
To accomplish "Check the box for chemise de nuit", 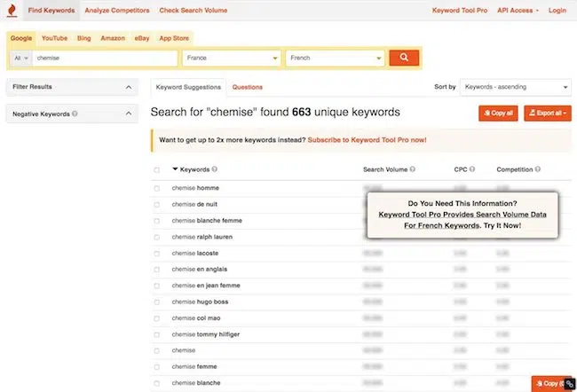I will point(157,205).
